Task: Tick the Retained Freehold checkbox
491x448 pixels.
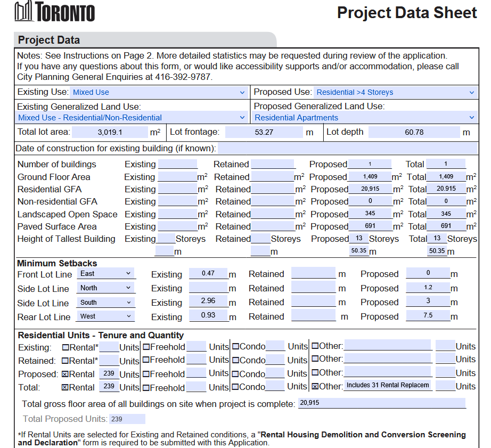Action: tap(146, 360)
